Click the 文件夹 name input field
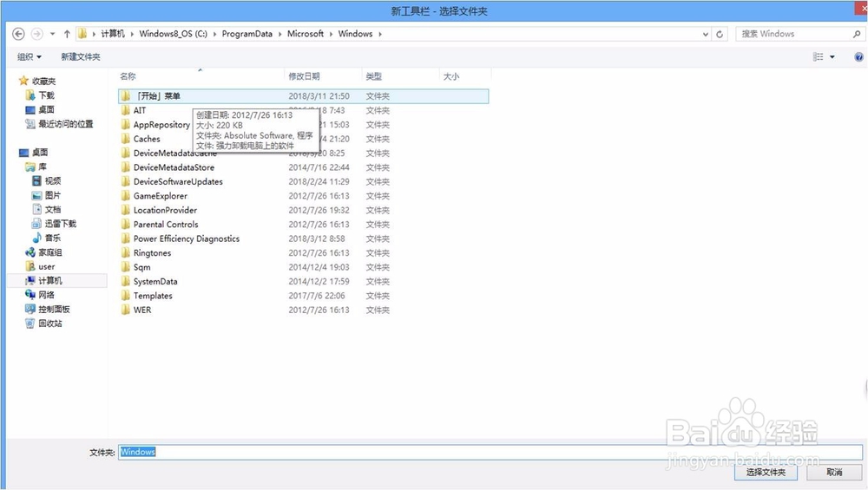This screenshot has width=868, height=490. coord(490,453)
